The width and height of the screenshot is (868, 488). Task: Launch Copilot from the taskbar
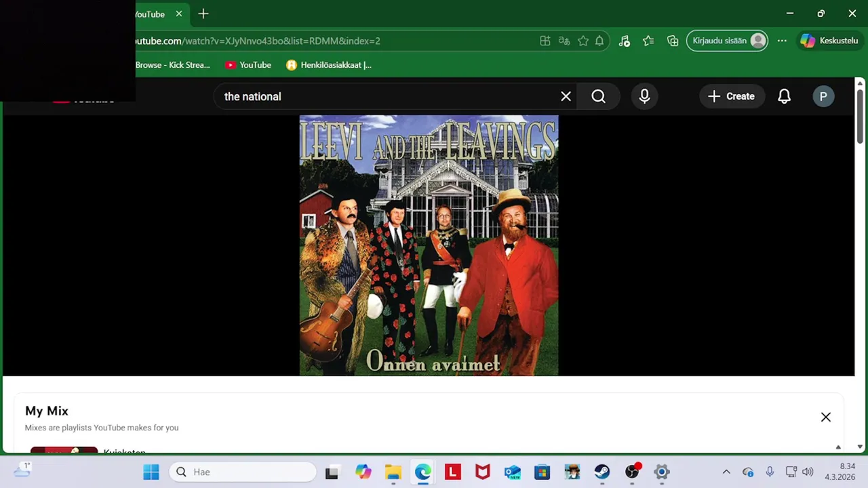(x=363, y=472)
